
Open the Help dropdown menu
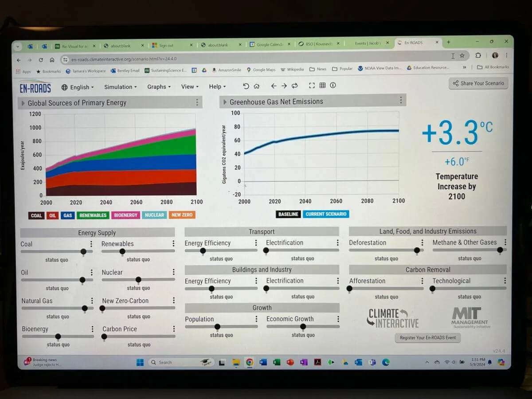pyautogui.click(x=217, y=87)
